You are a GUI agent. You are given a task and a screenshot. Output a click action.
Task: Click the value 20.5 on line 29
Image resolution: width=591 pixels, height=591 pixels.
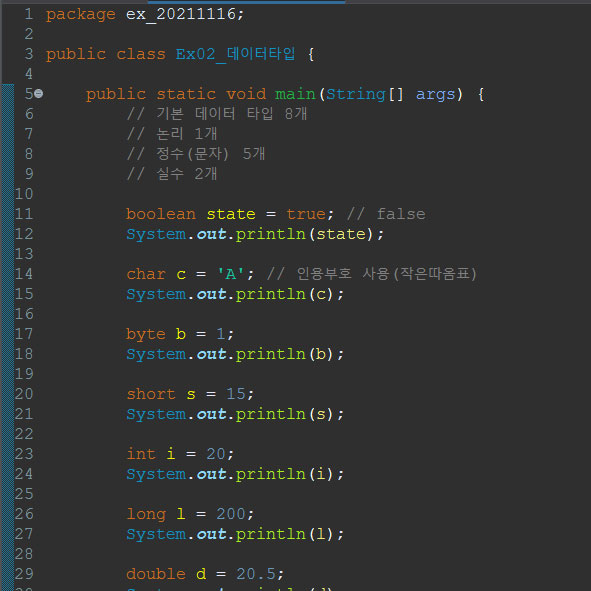point(256,574)
